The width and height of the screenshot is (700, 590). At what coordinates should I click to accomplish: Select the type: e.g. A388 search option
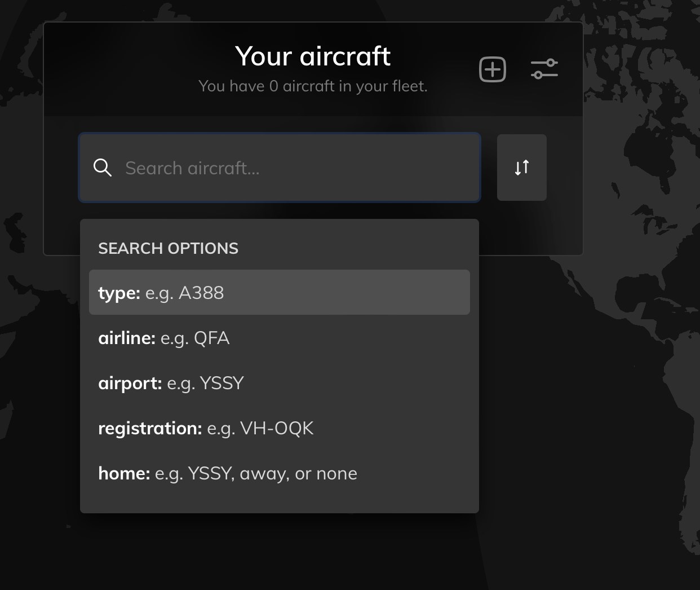pyautogui.click(x=280, y=292)
